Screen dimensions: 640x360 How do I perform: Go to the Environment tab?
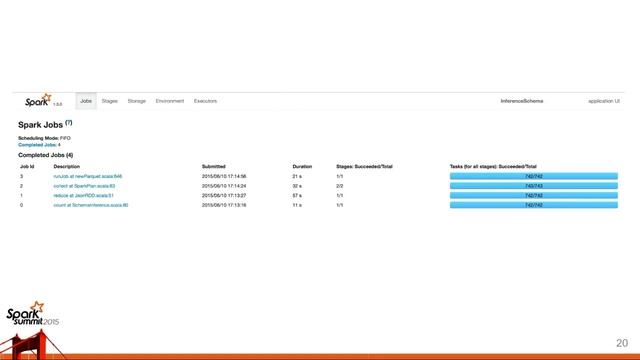[x=170, y=101]
